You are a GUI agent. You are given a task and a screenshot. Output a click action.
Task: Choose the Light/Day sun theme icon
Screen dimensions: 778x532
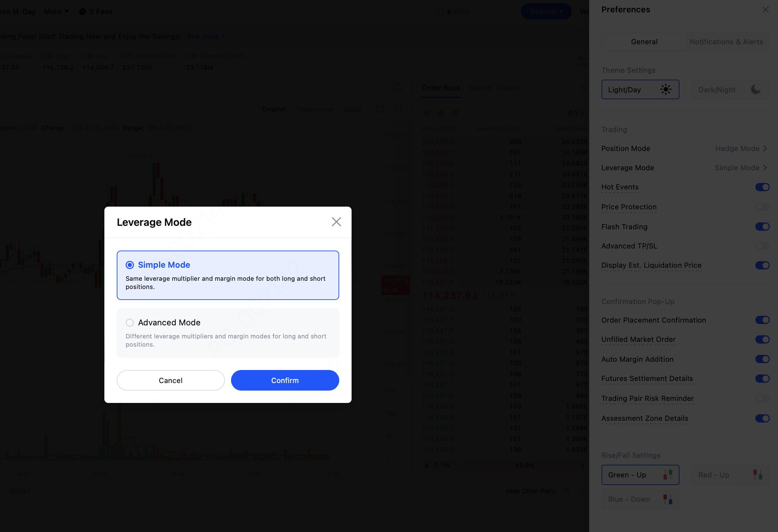tap(665, 90)
